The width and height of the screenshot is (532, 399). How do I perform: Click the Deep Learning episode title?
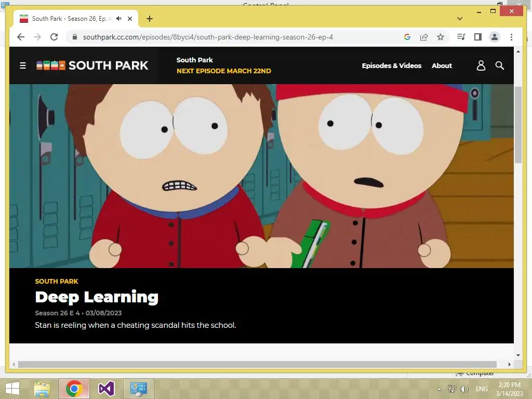pyautogui.click(x=97, y=297)
